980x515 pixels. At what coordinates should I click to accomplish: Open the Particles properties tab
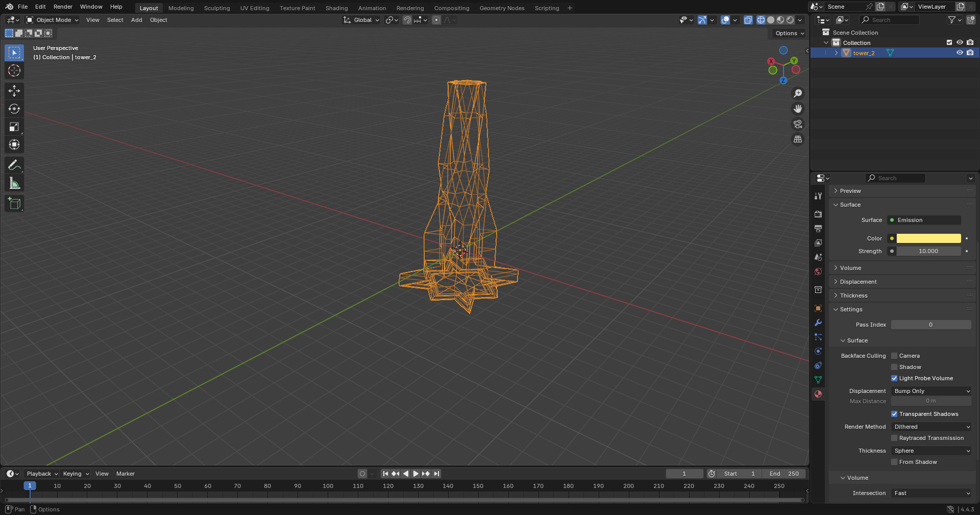[x=818, y=337]
